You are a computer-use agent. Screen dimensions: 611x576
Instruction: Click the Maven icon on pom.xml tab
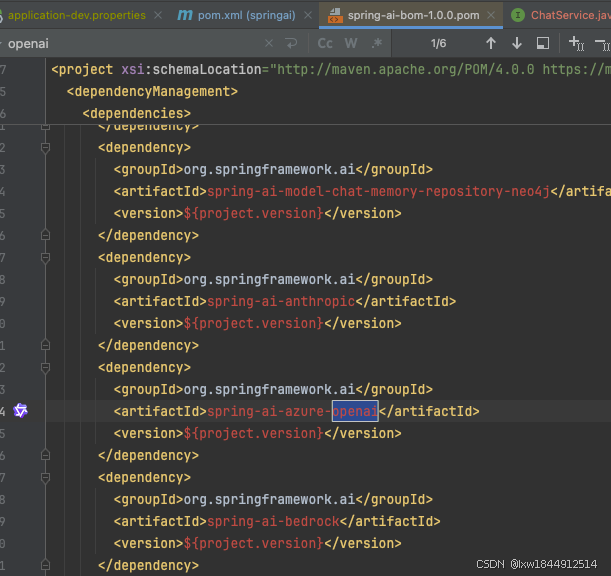185,15
